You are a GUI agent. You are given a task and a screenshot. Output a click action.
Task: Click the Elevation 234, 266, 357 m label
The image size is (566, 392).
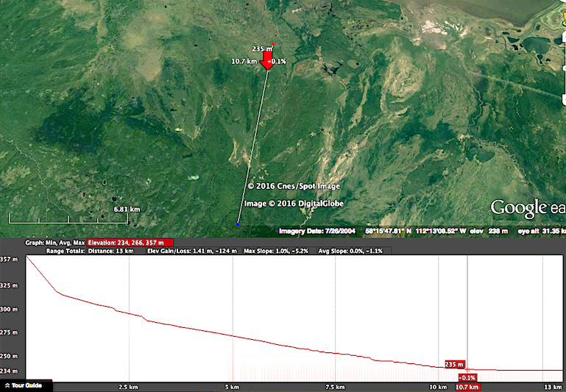click(x=130, y=242)
